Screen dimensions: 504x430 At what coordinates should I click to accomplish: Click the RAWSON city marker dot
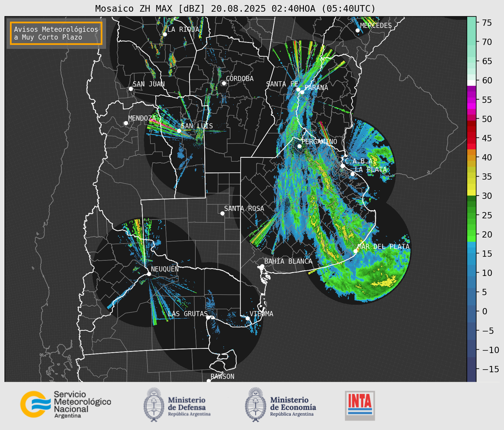[209, 381]
